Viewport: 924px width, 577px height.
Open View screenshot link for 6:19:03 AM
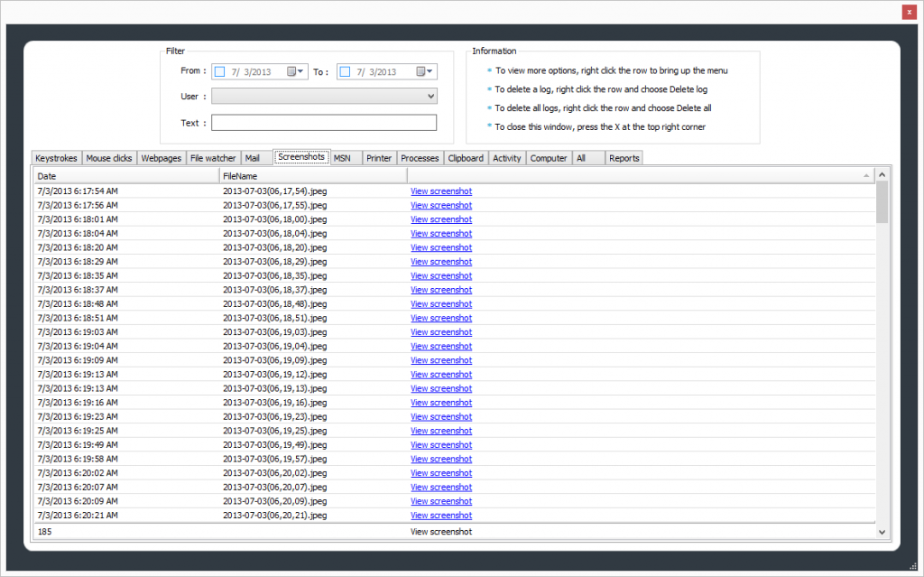pos(441,332)
